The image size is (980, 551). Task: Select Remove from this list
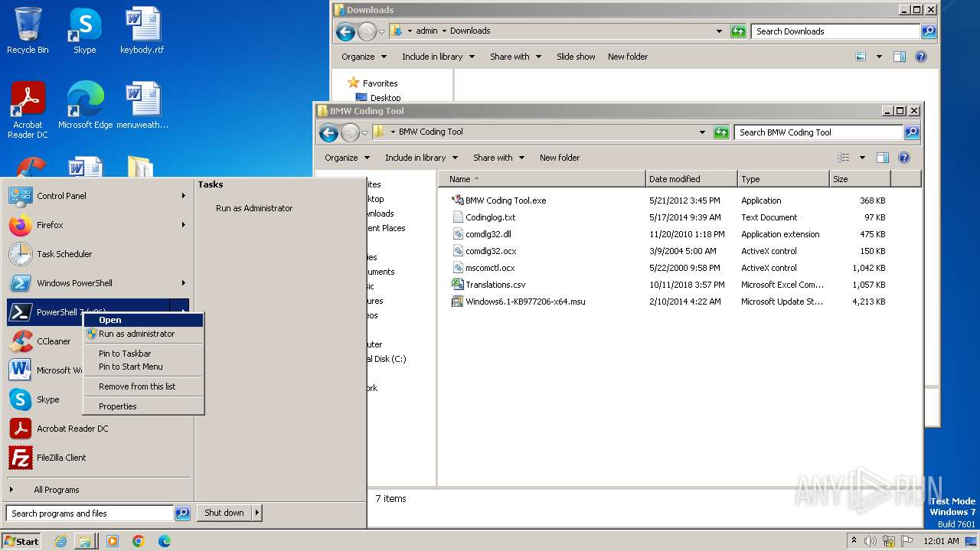pyautogui.click(x=143, y=386)
